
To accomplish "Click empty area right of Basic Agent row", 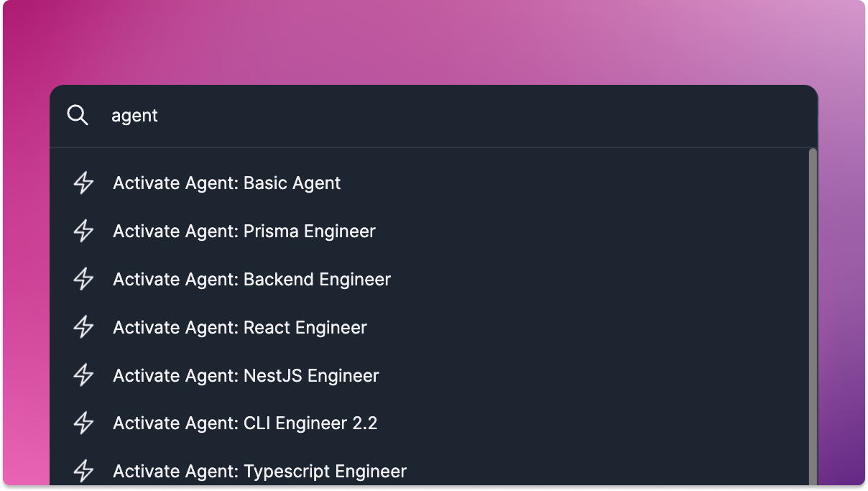I will (x=575, y=183).
